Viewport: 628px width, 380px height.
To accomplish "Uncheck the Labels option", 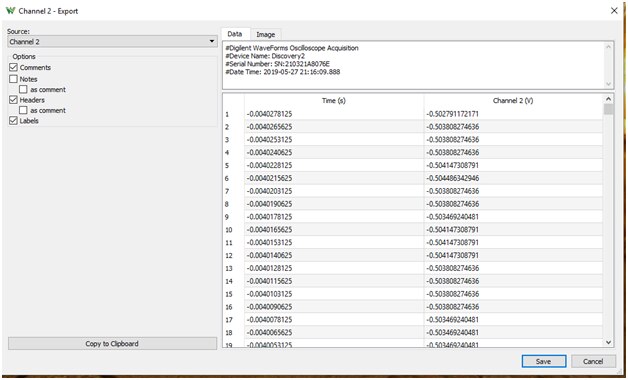I will (x=13, y=121).
